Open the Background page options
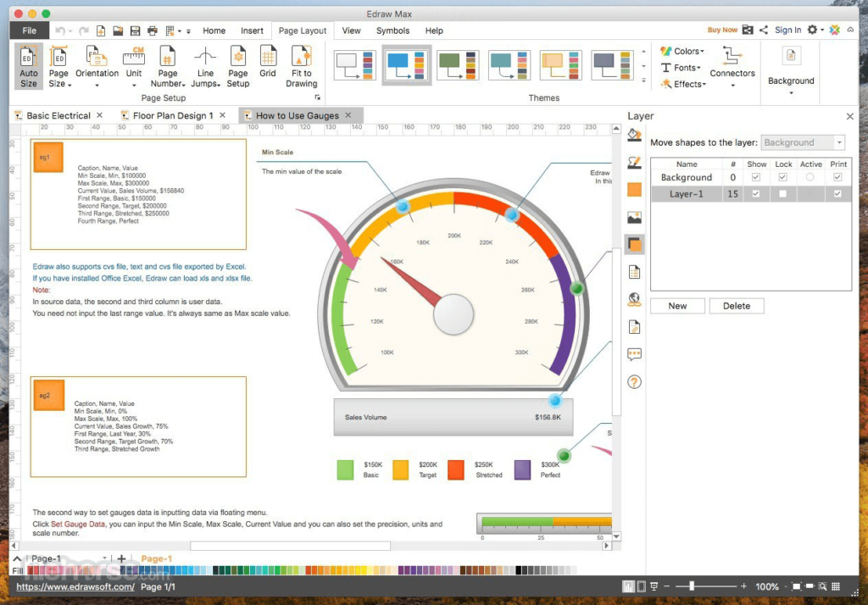The image size is (868, 605). click(x=791, y=70)
